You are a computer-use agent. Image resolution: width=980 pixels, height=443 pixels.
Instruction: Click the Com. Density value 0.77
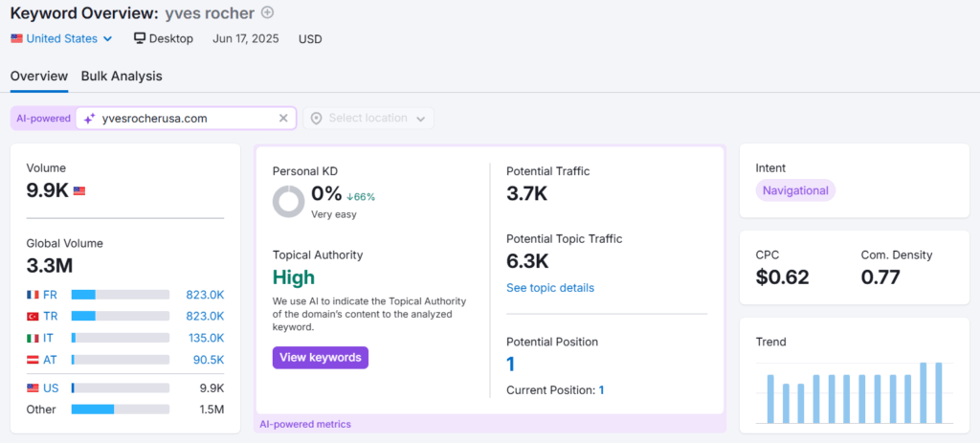tap(880, 277)
